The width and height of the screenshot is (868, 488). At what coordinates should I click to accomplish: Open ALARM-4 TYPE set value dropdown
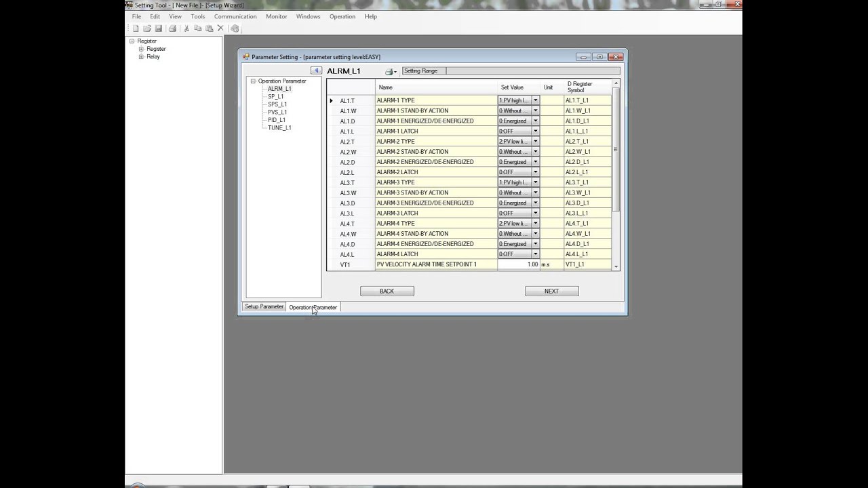click(x=535, y=223)
